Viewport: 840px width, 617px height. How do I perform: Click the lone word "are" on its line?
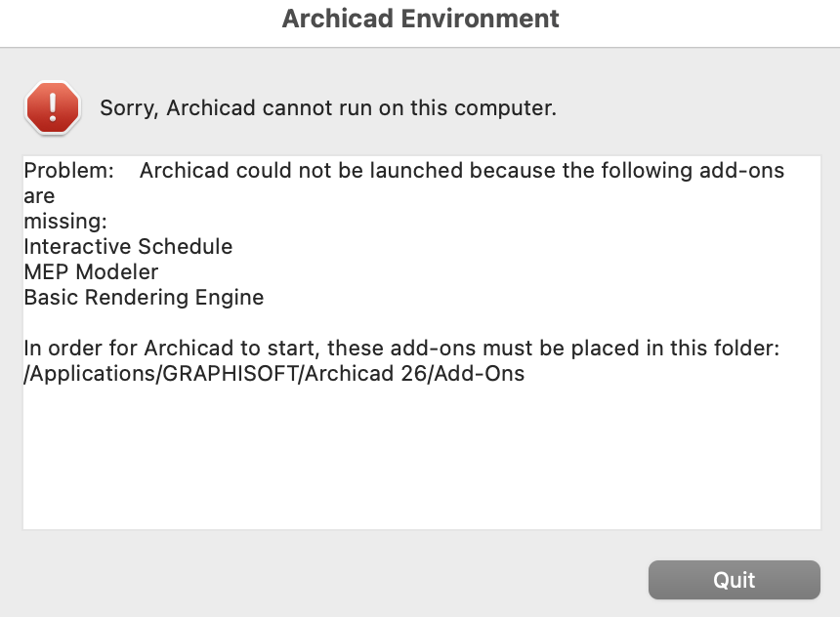point(40,196)
